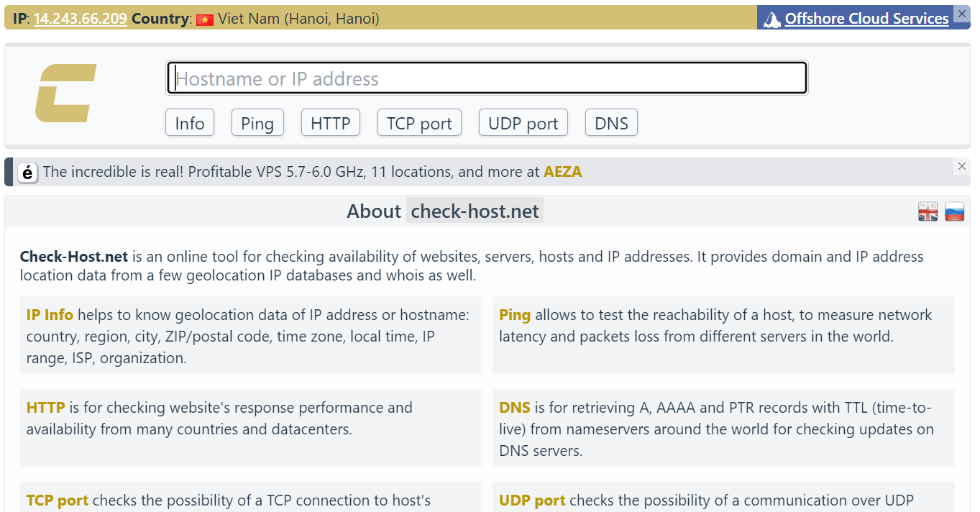
Task: Click the AEZA banner é icon
Action: 28,173
